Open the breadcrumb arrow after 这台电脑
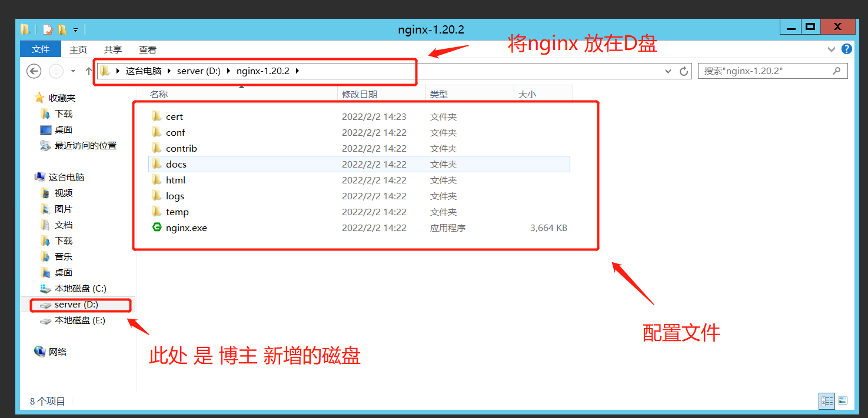Screen dimensions: 868x418 pyautogui.click(x=168, y=71)
